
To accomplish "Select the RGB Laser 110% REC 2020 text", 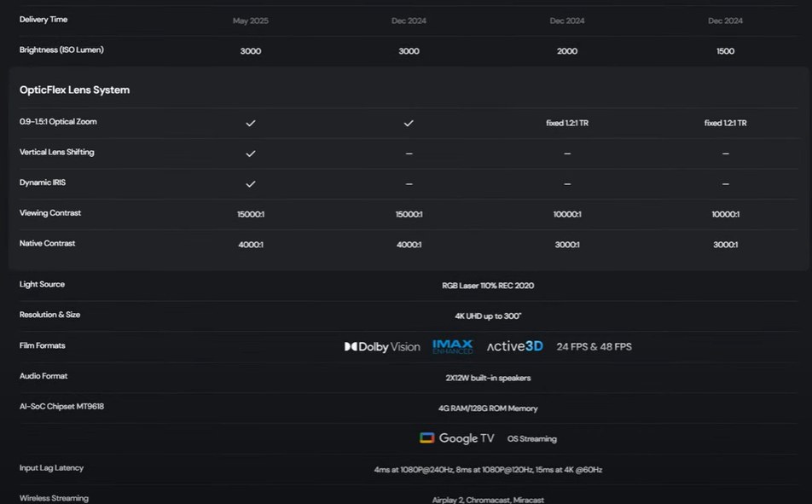I will click(488, 286).
